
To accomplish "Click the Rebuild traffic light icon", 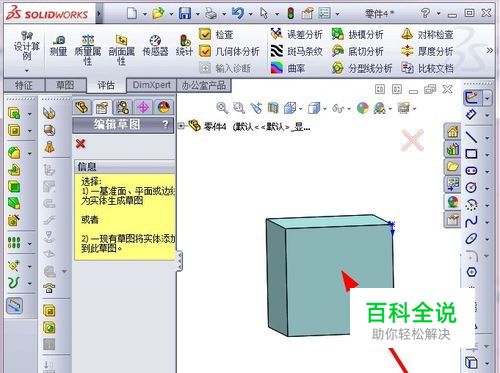I will tap(291, 13).
